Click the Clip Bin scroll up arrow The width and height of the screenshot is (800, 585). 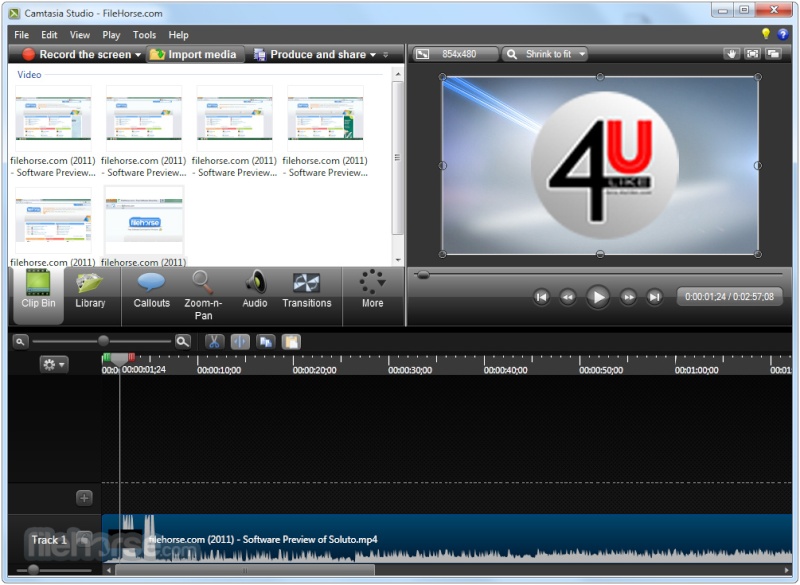398,74
